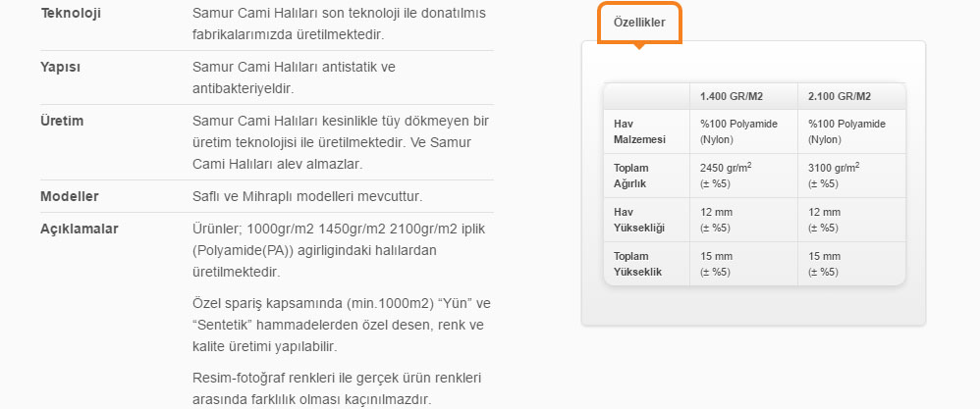Open the Özellikler tab

click(639, 24)
